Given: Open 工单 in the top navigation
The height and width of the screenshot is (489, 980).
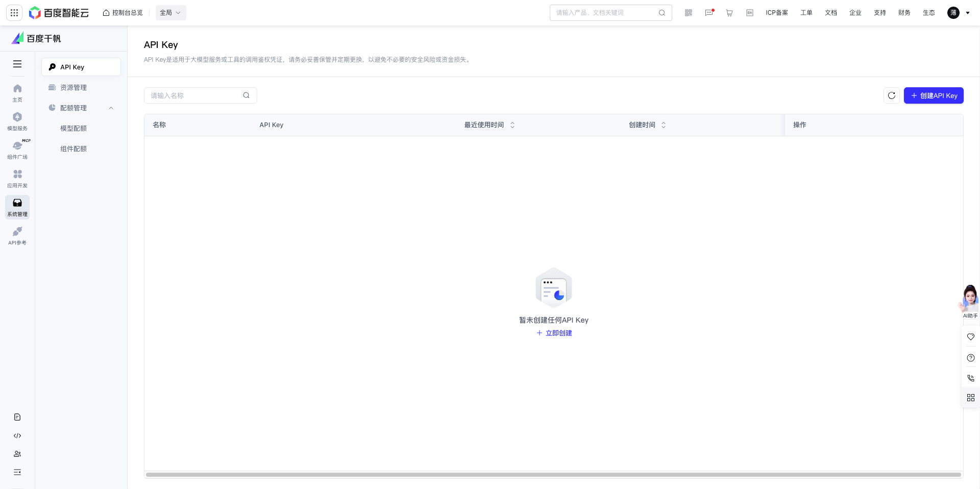Looking at the screenshot, I should [x=806, y=13].
